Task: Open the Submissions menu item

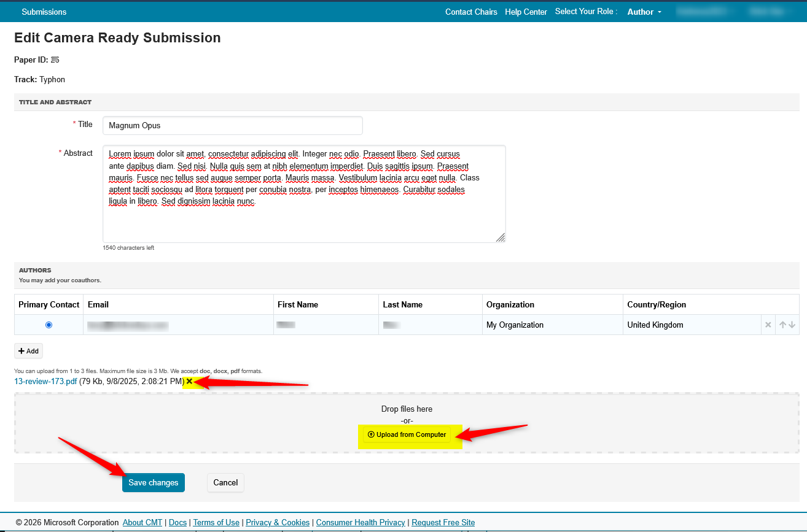Action: (44, 12)
